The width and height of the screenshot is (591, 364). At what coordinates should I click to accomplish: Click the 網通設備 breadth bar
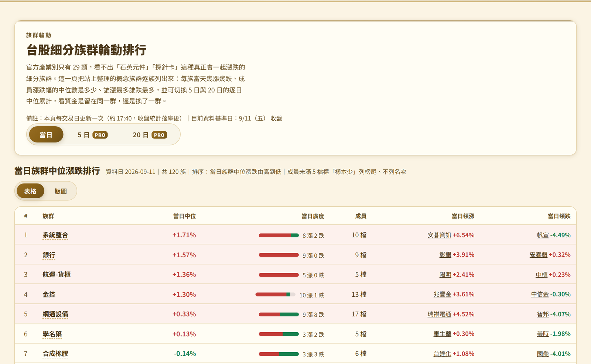(x=279, y=315)
